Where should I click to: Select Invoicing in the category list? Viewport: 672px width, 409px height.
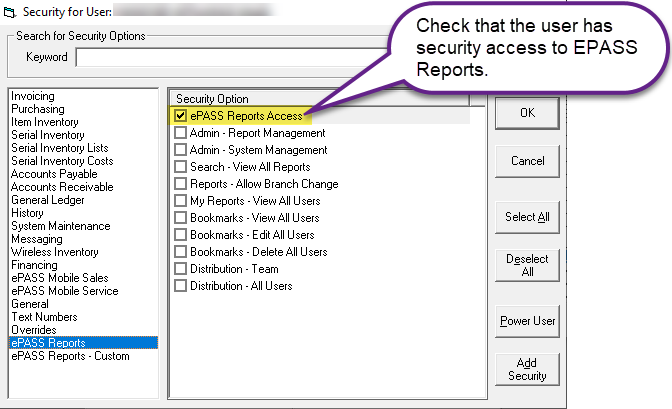[33, 96]
